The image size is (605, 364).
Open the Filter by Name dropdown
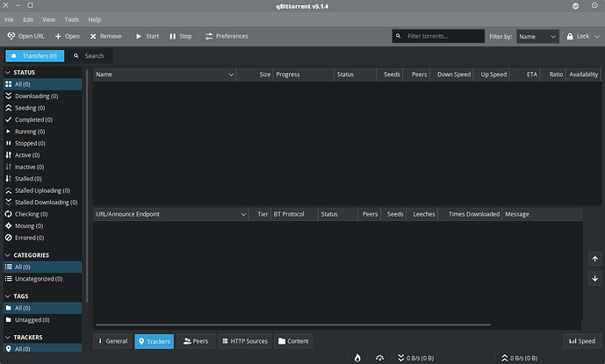[x=537, y=37]
